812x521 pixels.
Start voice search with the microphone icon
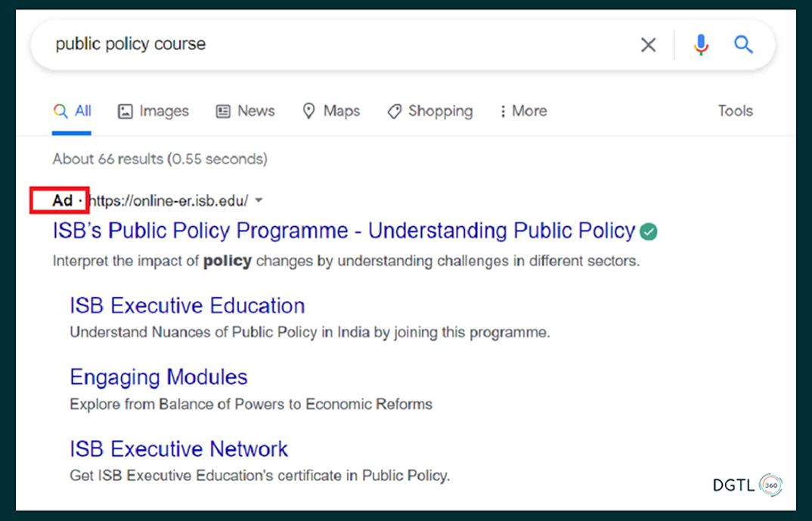click(701, 45)
